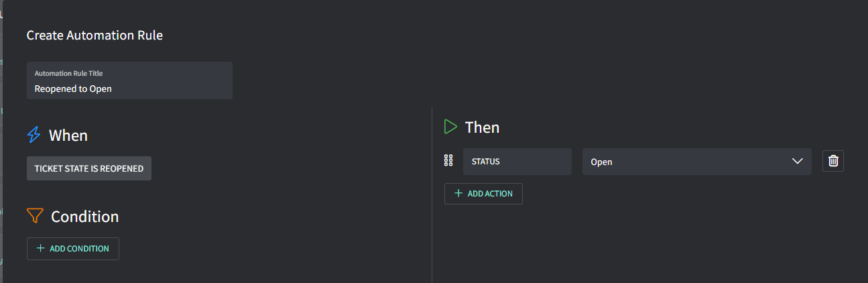Expand the Open status chevron arrow
This screenshot has width=868, height=283.
pos(797,162)
